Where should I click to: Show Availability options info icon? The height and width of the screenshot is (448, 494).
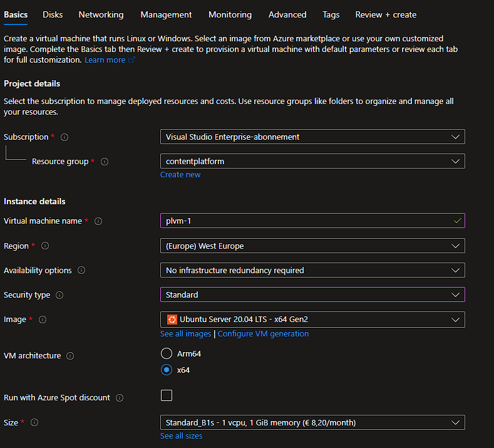[x=81, y=270]
